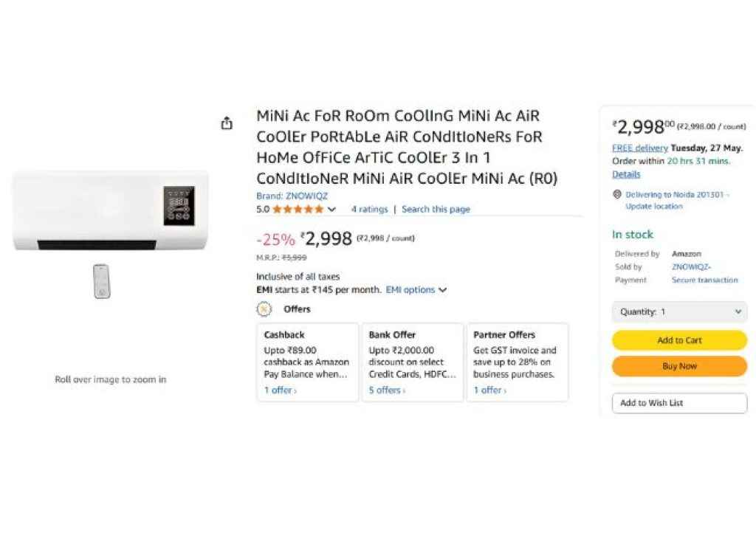The width and height of the screenshot is (756, 558).
Task: Open the EMI options dropdown
Action: [x=416, y=290]
